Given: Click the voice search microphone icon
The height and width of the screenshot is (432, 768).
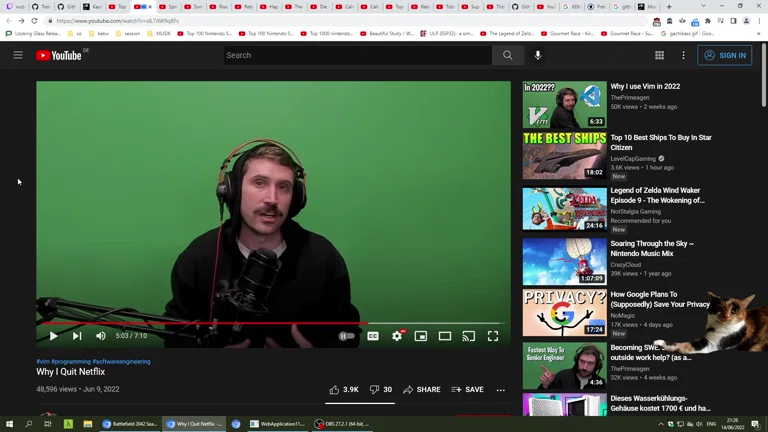Looking at the screenshot, I should coord(538,55).
